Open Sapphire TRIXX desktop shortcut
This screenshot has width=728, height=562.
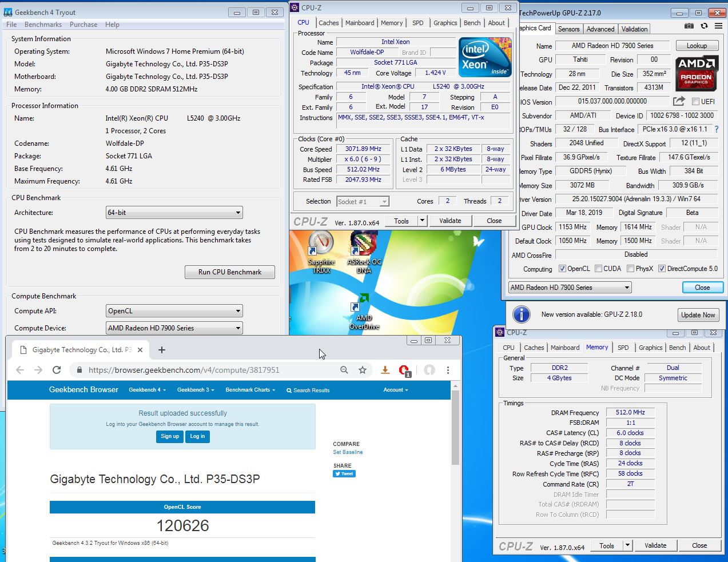[x=321, y=253]
